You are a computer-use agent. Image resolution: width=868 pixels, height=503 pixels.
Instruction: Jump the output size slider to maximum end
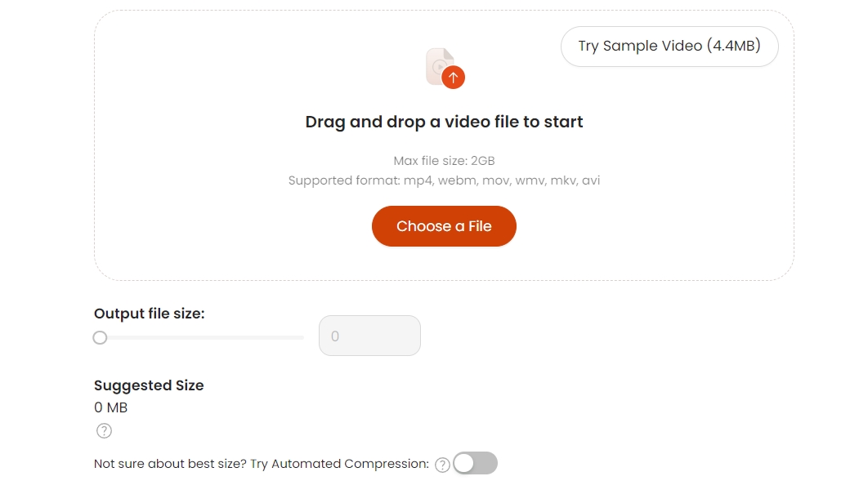click(x=302, y=337)
